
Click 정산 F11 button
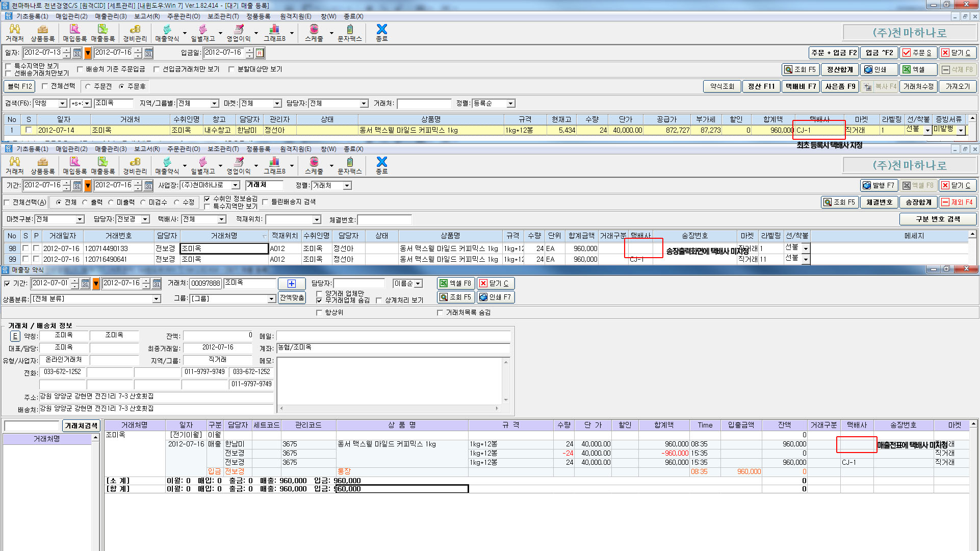tap(761, 86)
